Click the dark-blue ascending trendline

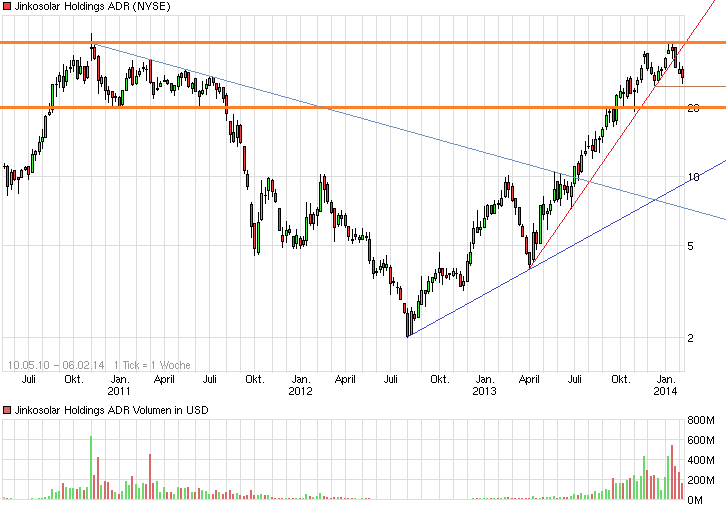[x=565, y=248]
